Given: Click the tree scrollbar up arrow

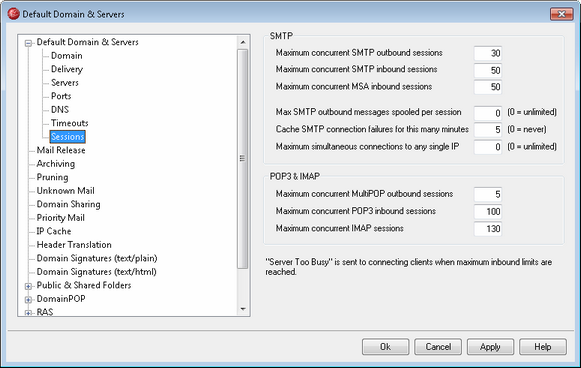Looking at the screenshot, I should click(243, 42).
